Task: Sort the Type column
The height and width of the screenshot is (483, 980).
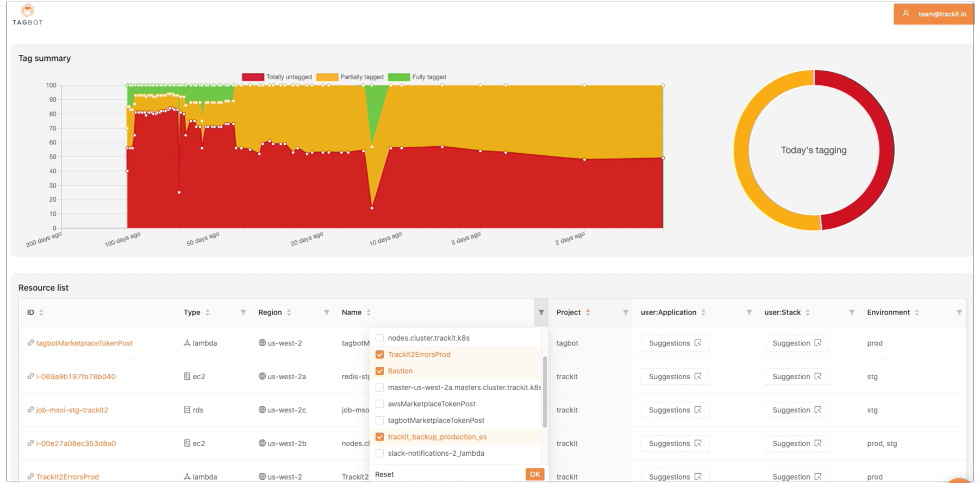Action: [x=207, y=312]
